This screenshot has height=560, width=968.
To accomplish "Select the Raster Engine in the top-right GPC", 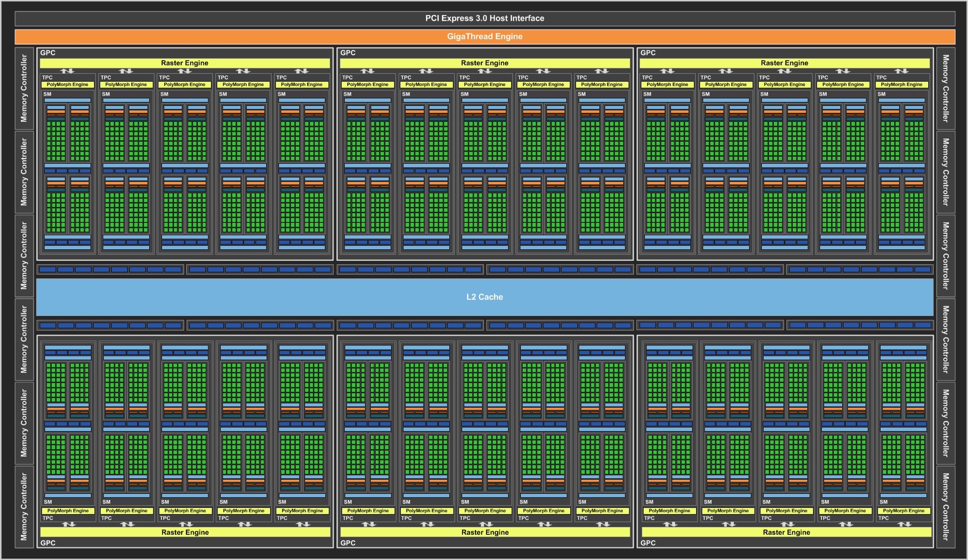I will [x=785, y=63].
